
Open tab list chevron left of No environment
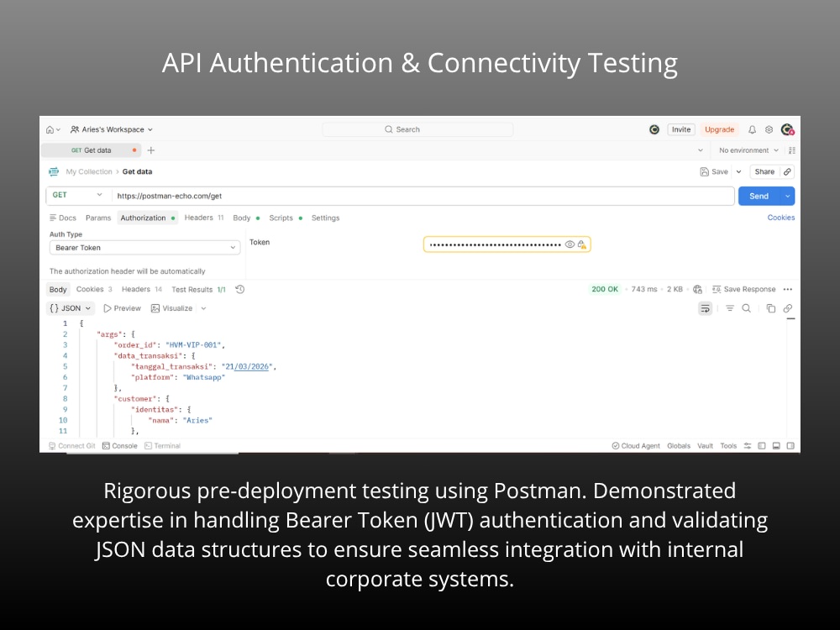click(701, 150)
